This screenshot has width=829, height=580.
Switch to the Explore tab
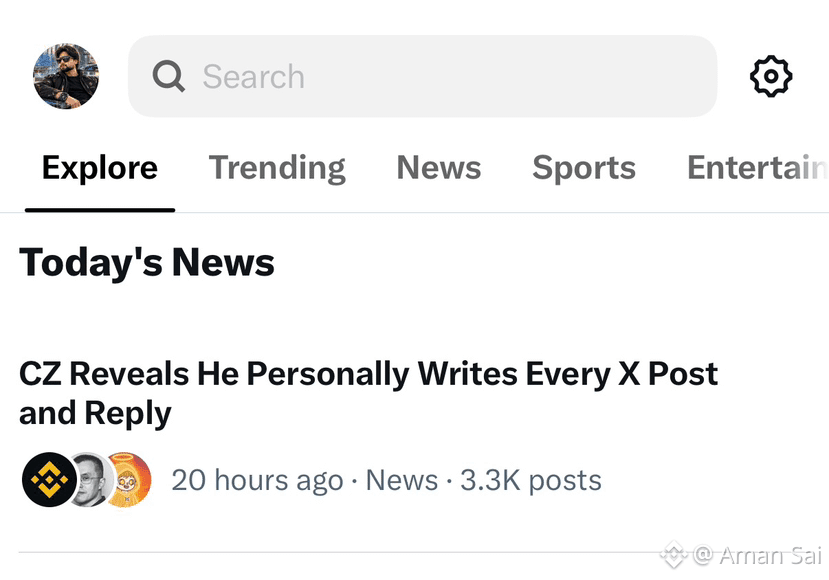(x=100, y=168)
